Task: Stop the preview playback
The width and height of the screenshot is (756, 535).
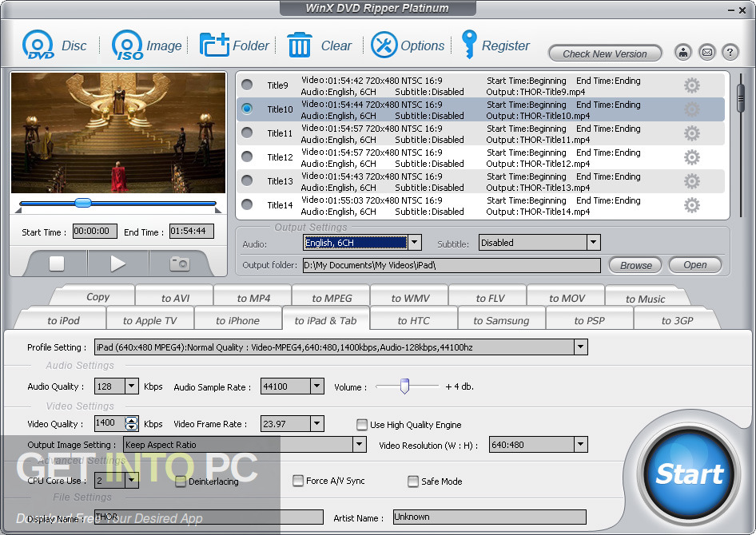Action: 57,264
